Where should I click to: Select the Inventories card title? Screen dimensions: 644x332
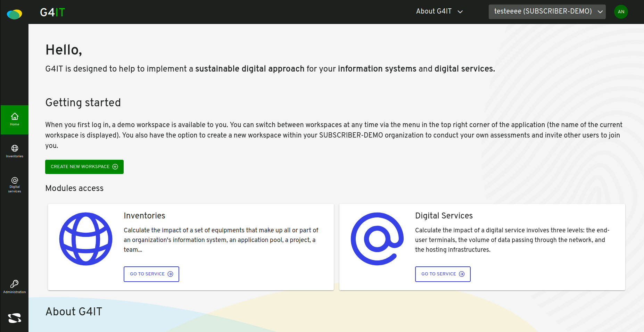145,216
